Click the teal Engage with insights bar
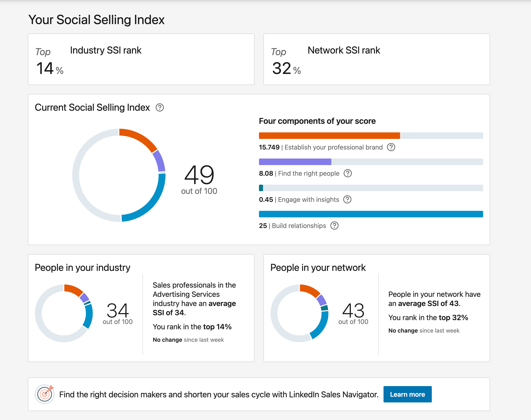Screen dimensions: 531x420 click(261, 188)
